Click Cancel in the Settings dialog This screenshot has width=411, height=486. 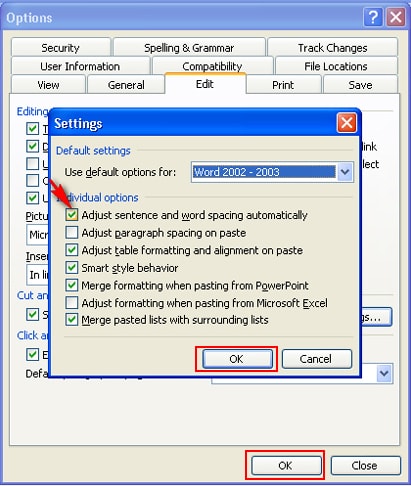316,359
